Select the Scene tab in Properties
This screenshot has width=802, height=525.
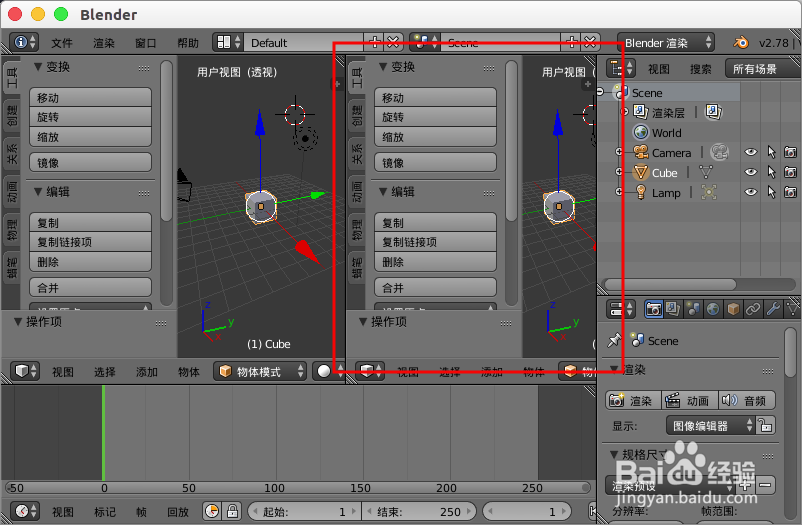[693, 309]
